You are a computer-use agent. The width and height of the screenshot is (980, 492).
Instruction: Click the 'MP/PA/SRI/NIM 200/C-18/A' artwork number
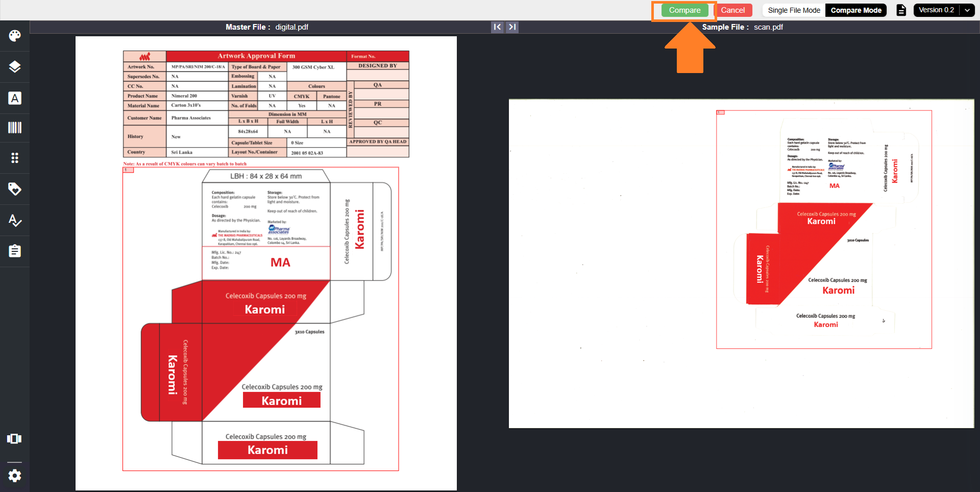pyautogui.click(x=198, y=67)
